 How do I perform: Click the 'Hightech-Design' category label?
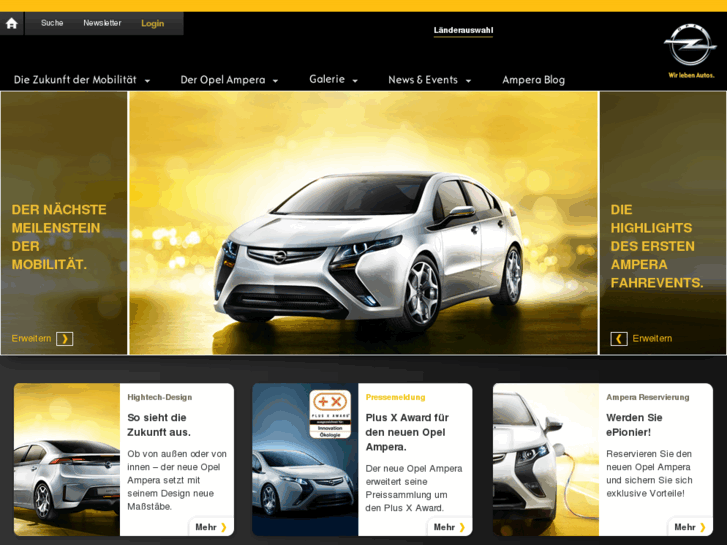click(159, 397)
